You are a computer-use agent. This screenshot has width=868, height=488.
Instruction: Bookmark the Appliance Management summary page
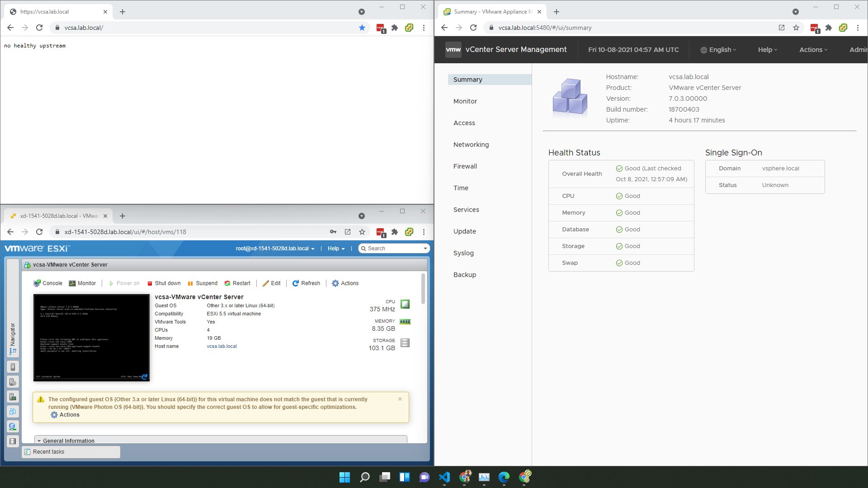[796, 28]
